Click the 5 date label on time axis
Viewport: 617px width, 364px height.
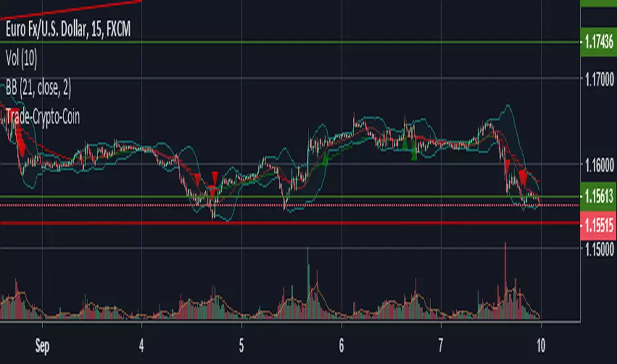(x=241, y=346)
